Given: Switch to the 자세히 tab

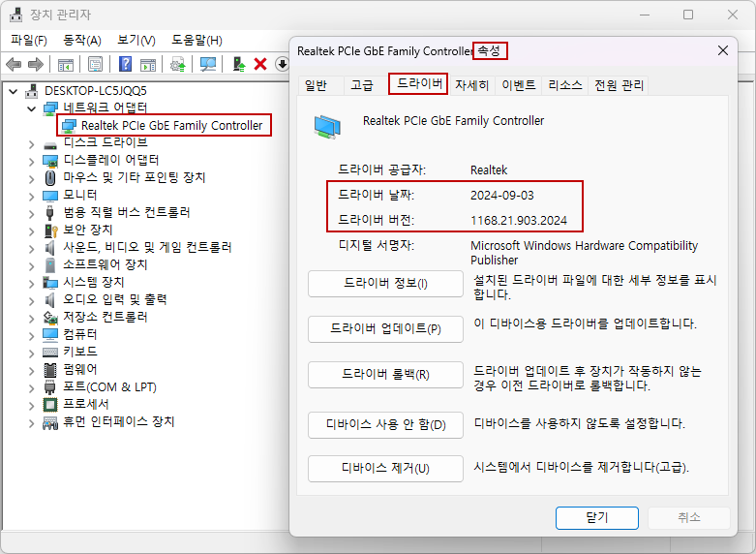Looking at the screenshot, I should click(x=472, y=85).
